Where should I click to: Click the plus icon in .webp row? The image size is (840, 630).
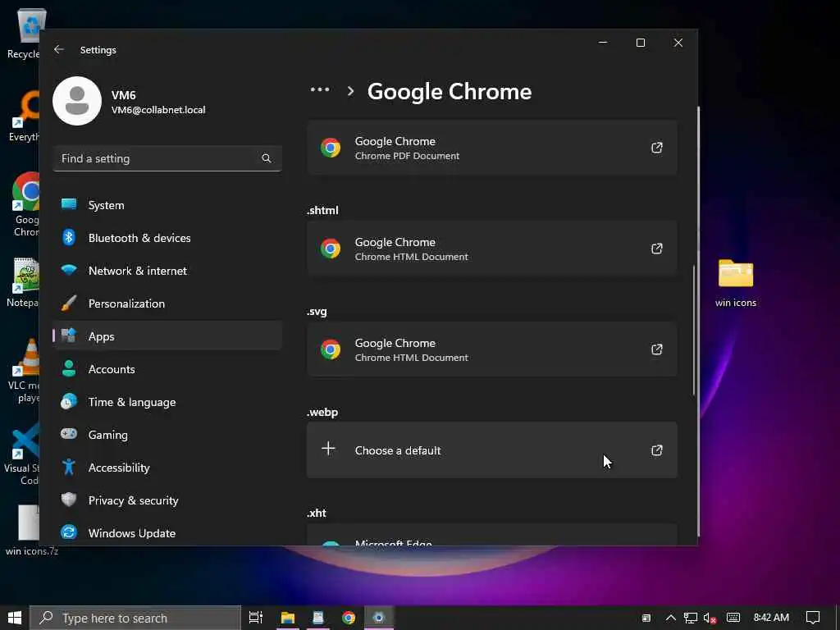(328, 449)
